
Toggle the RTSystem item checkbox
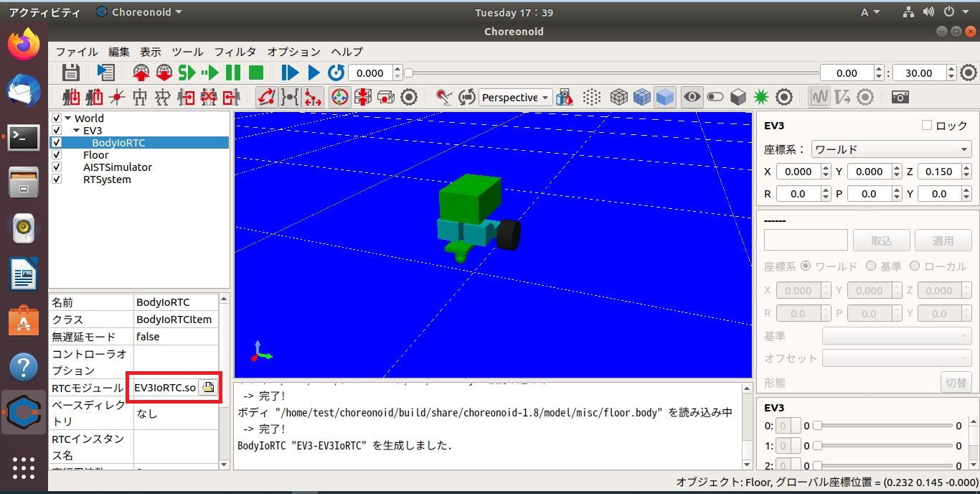[x=57, y=180]
